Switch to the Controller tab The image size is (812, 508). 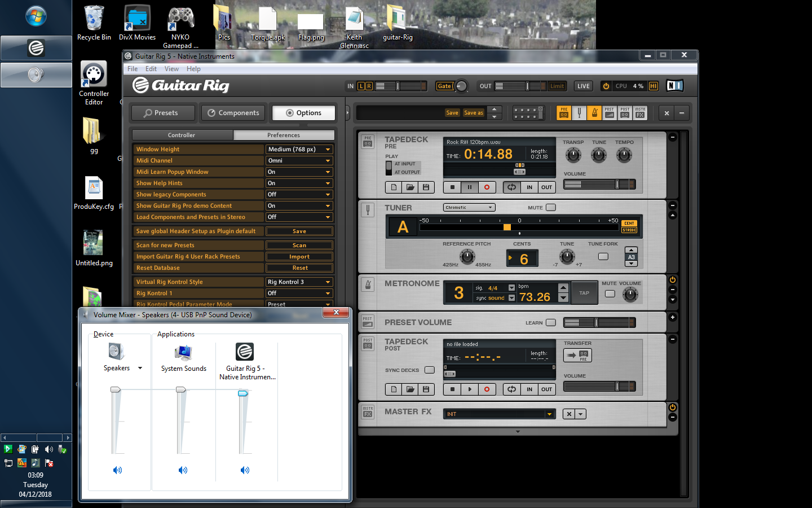tap(182, 135)
